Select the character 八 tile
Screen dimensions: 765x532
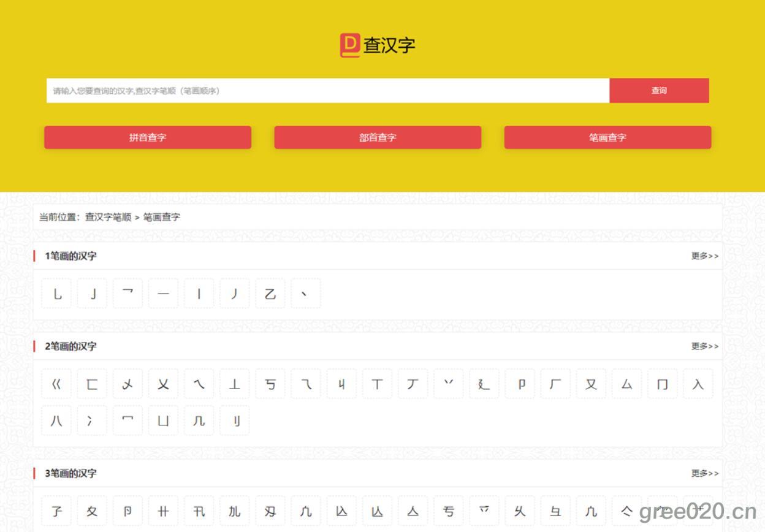click(56, 420)
